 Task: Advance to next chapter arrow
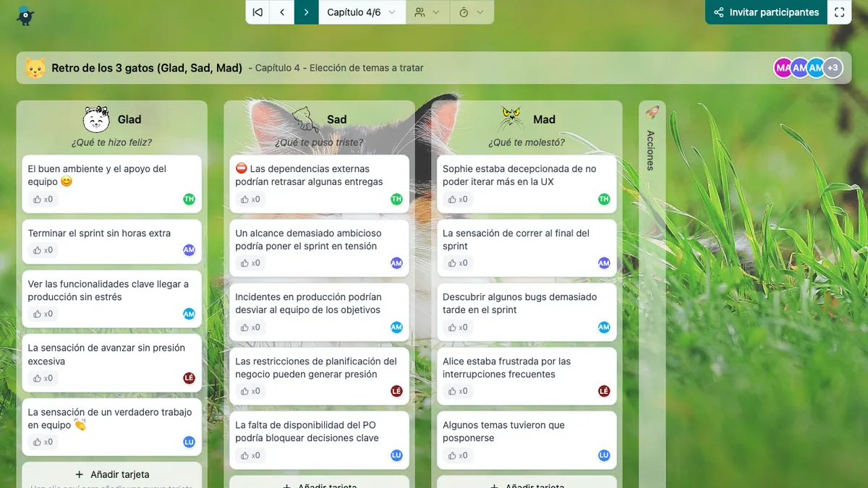[307, 12]
